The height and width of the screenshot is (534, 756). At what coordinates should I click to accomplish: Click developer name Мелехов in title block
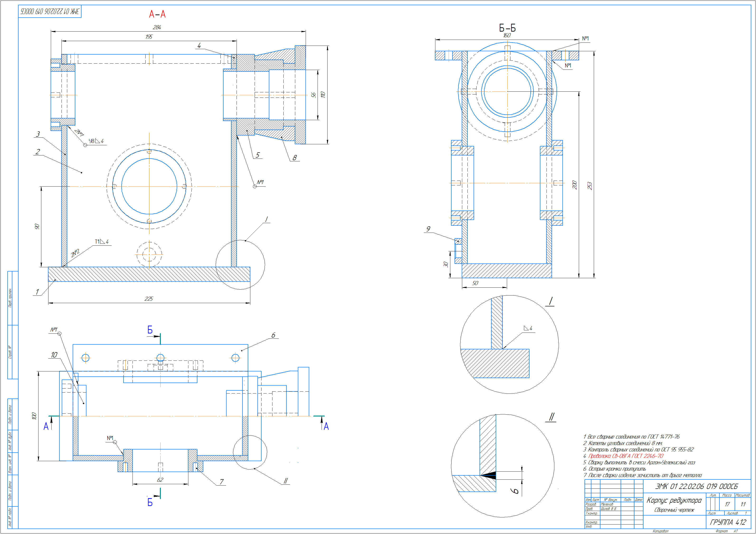[607, 504]
